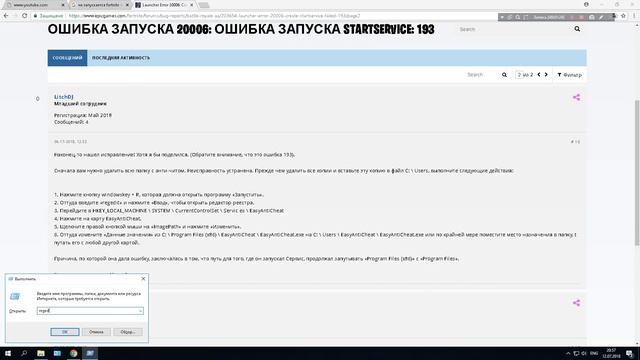Click OK in the Run dialog
The height and width of the screenshot is (360, 640).
point(65,332)
